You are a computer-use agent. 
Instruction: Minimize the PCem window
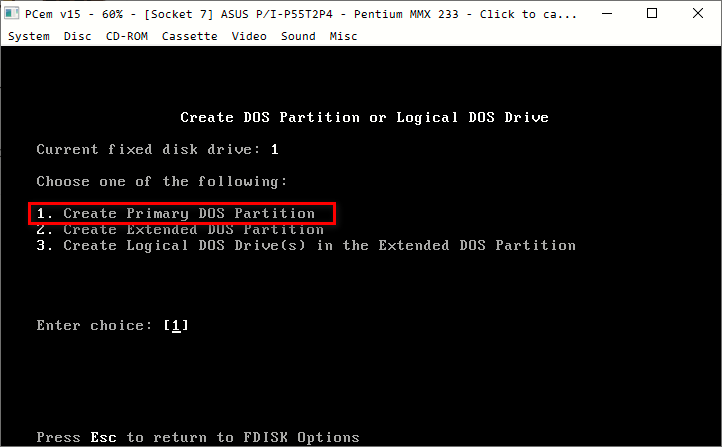click(x=607, y=14)
